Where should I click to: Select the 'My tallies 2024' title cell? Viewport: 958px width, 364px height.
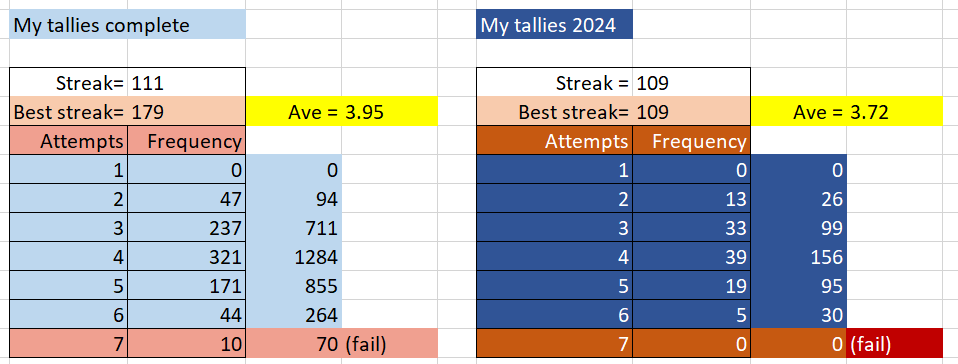(554, 24)
